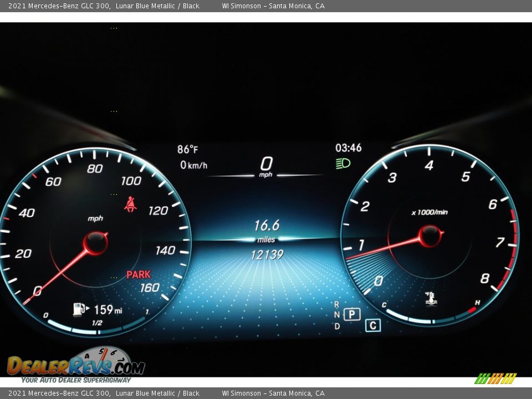Click the 159 mi fuel range
This screenshot has height=399, width=532.
pos(108,309)
